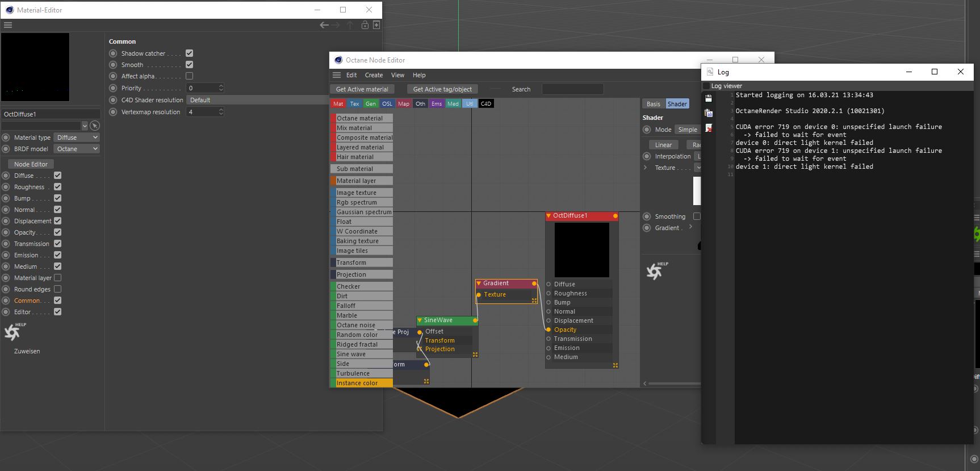Toggle the red Mat node filter
This screenshot has width=980, height=471.
pos(338,103)
